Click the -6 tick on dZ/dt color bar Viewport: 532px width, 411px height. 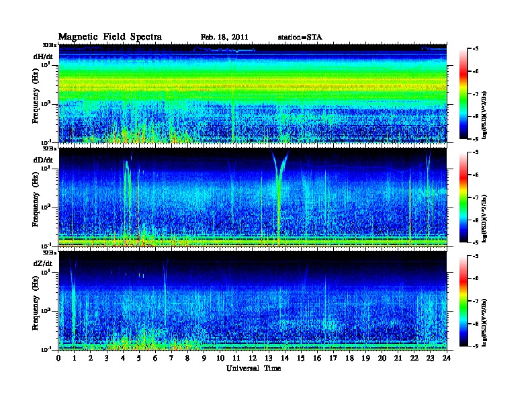[476, 279]
